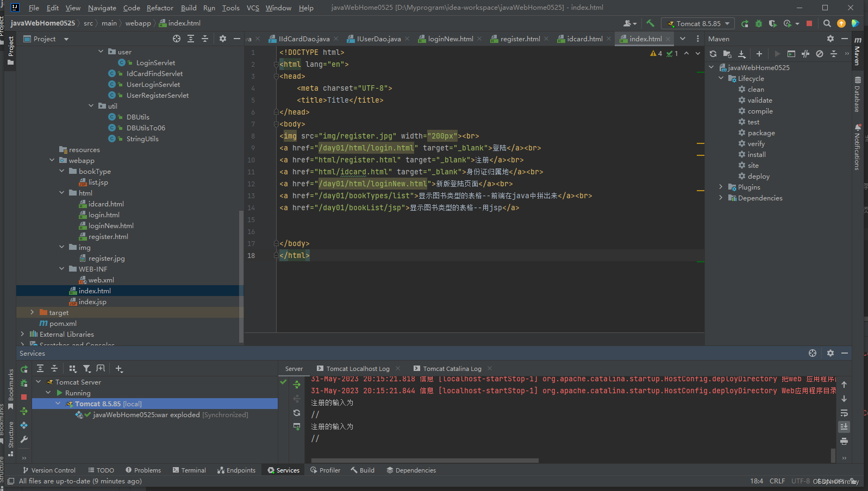Select web.xml in Project tree
Viewport: 868px width, 491px height.
click(x=101, y=280)
